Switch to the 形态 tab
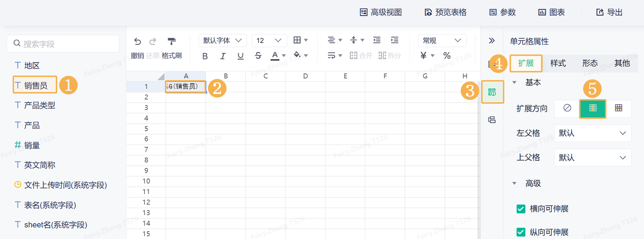 pos(590,63)
